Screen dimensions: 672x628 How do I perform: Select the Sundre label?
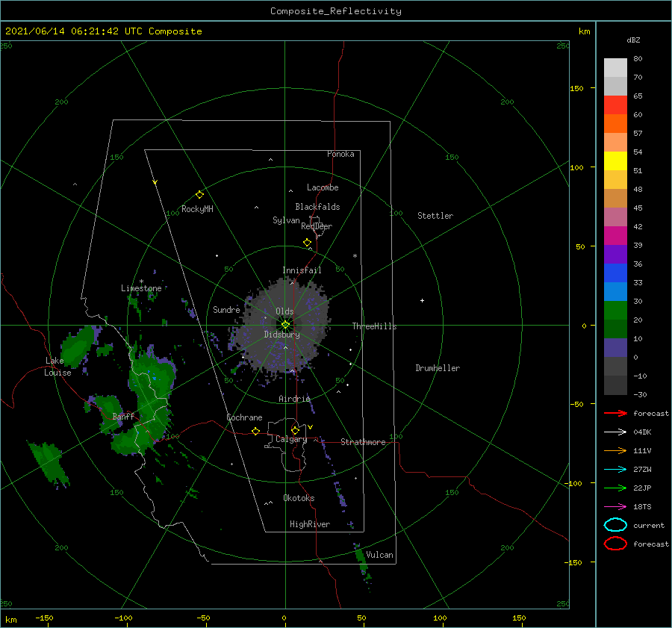click(x=226, y=309)
